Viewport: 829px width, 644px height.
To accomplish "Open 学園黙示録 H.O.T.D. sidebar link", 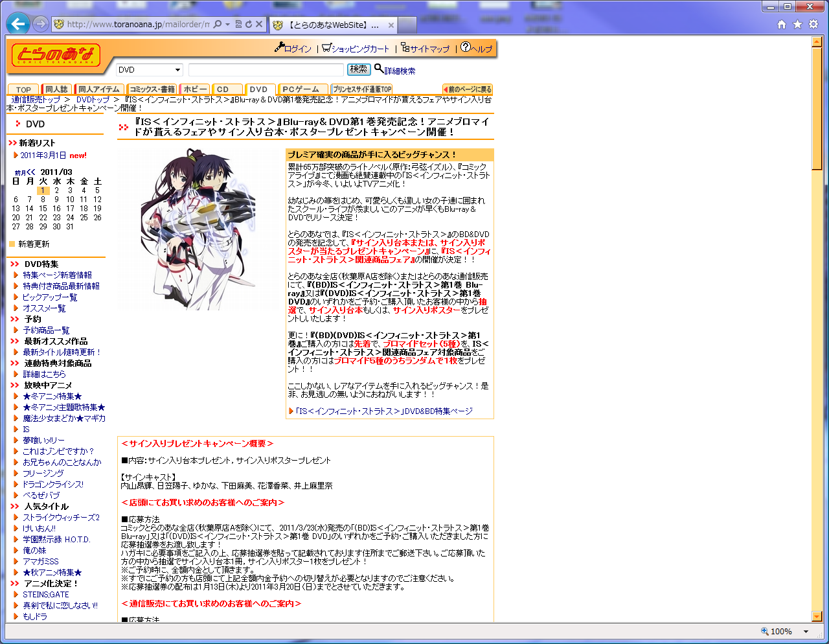I will click(x=56, y=540).
